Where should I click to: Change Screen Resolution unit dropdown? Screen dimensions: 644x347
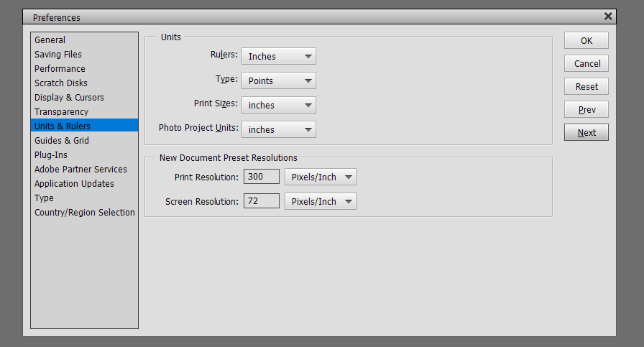pyautogui.click(x=321, y=201)
